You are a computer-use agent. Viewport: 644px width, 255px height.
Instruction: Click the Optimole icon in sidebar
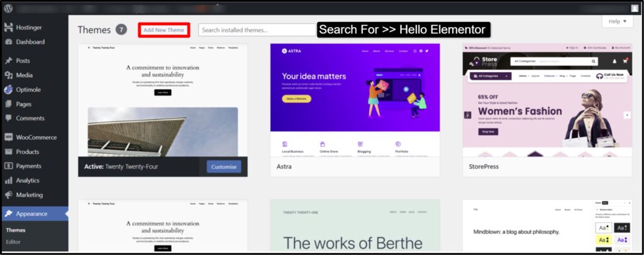pos(8,89)
